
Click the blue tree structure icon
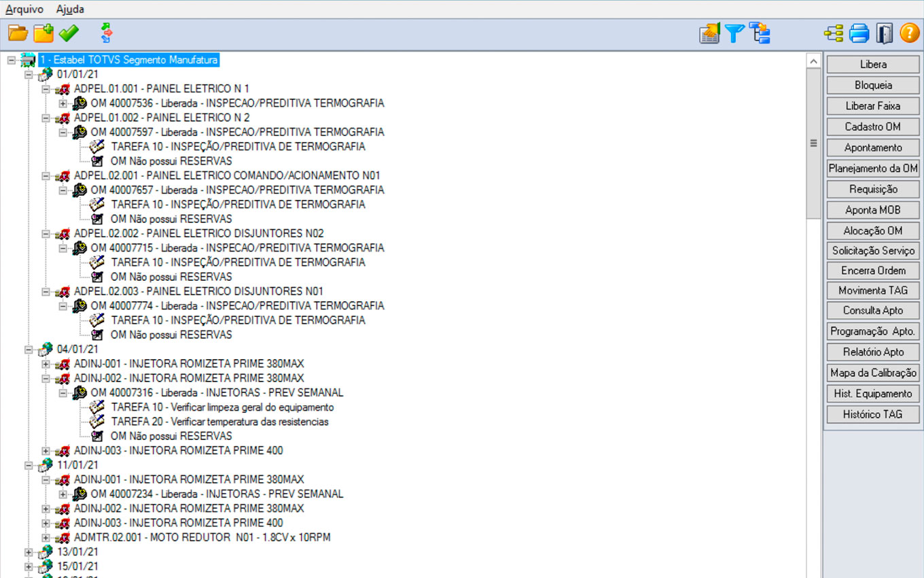760,33
